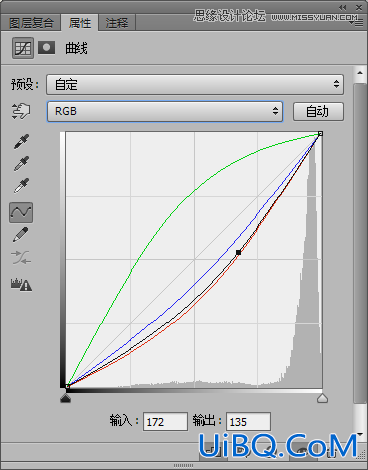Open the RGB channel dropdown

click(x=165, y=111)
